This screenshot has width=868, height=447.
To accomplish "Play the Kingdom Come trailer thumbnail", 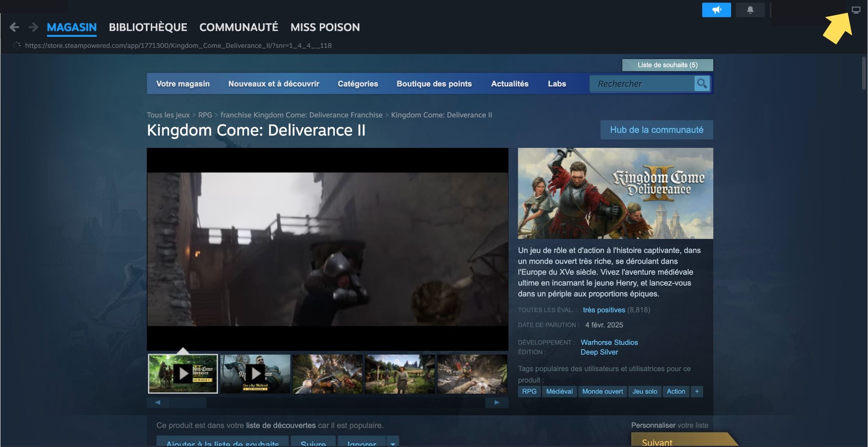I will (184, 373).
